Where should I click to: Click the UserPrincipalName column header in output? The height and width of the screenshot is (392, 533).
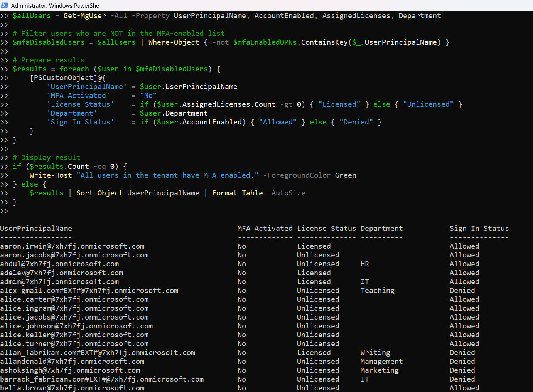[x=36, y=229]
